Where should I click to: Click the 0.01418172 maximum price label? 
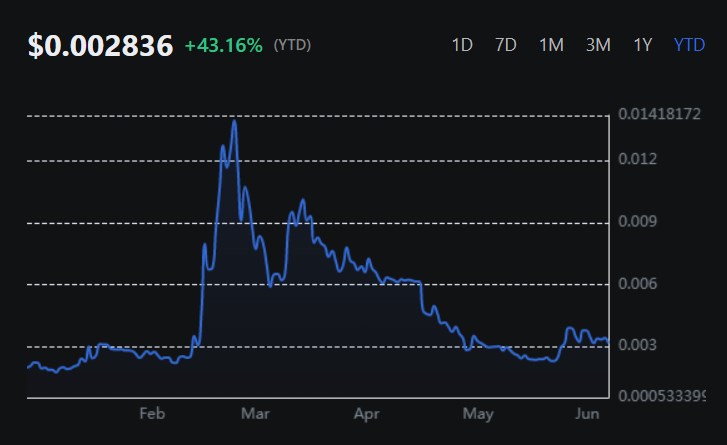point(659,116)
